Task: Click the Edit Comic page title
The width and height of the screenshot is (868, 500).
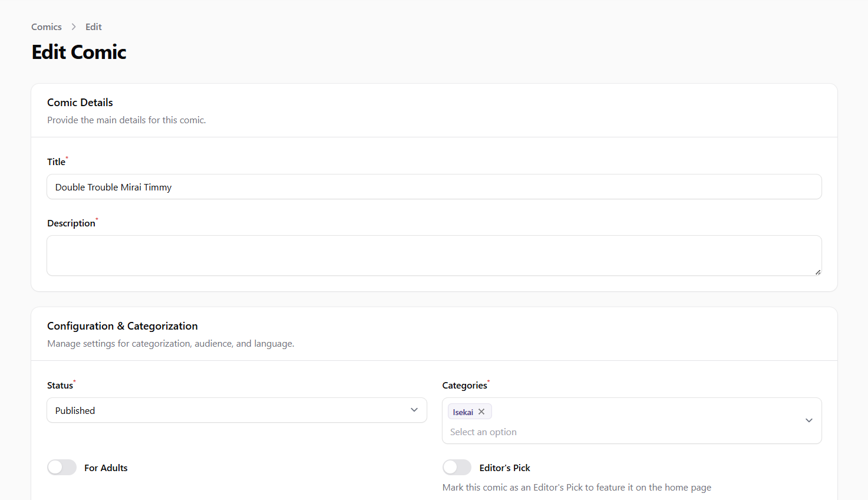Action: [79, 52]
